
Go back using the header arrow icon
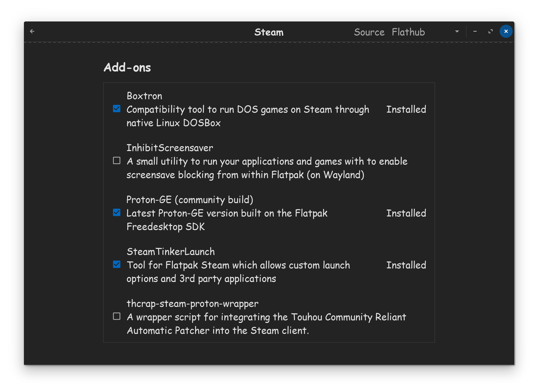32,31
